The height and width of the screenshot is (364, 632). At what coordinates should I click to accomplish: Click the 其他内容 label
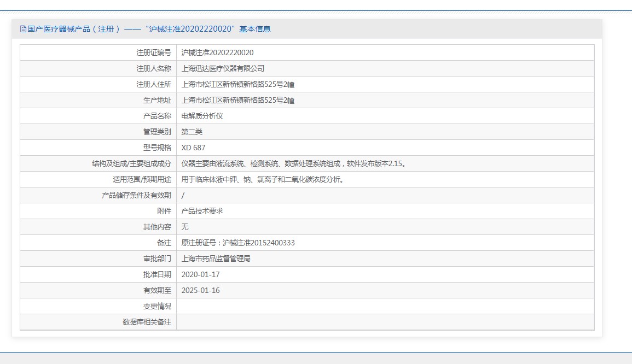(x=157, y=227)
